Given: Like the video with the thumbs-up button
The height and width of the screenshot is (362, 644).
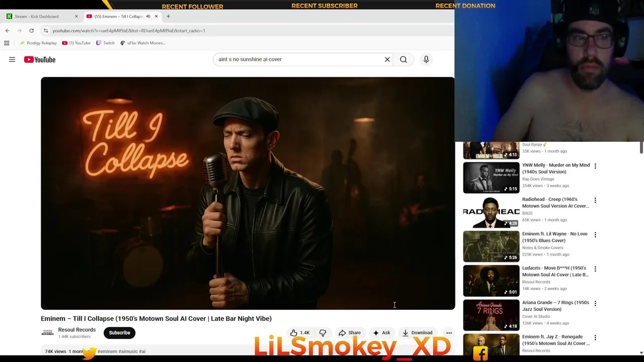Looking at the screenshot, I should (300, 332).
